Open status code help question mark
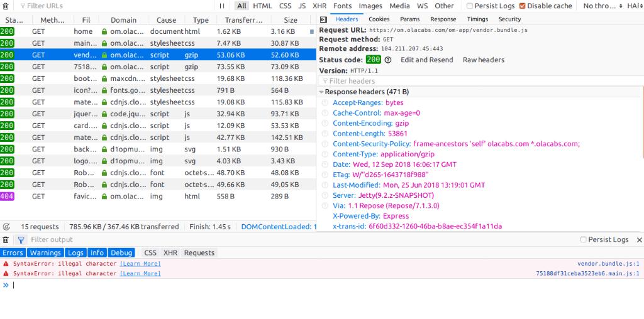The image size is (644, 319). click(387, 60)
